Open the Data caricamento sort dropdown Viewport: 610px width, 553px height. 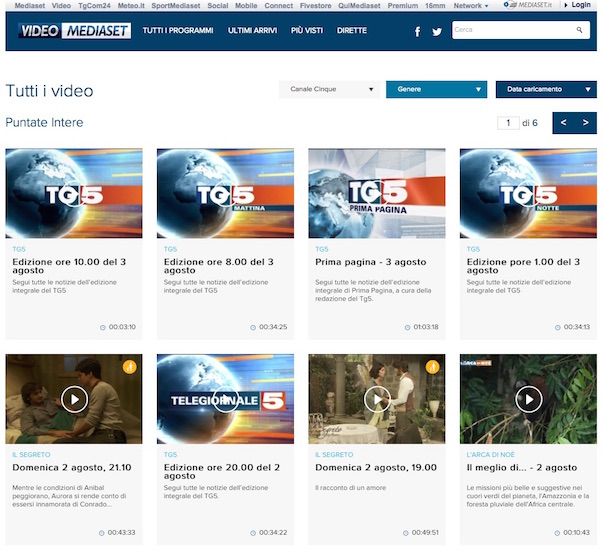[546, 90]
